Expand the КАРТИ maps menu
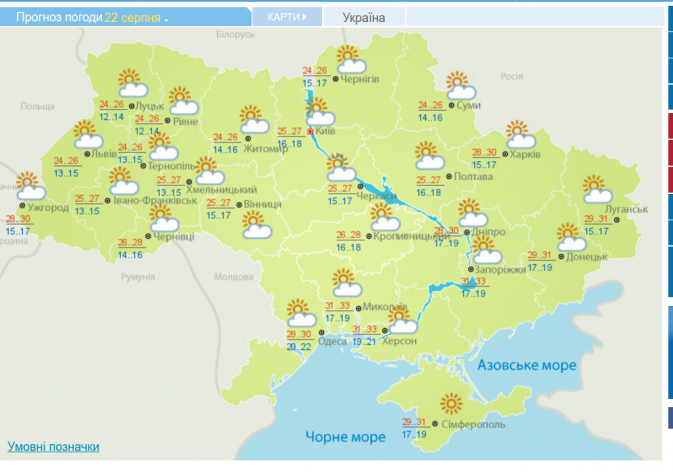This screenshot has width=673, height=472. pyautogui.click(x=294, y=18)
